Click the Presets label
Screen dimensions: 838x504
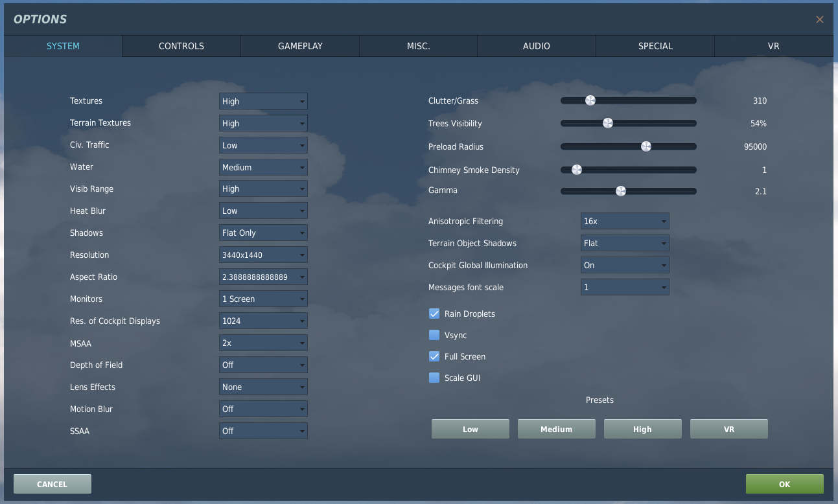pos(599,400)
